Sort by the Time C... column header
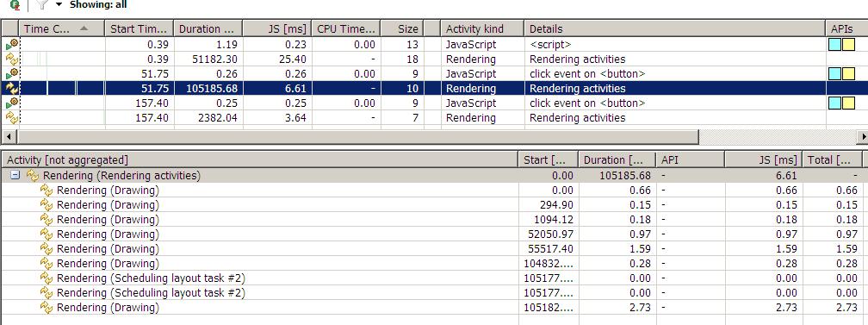868x325 pixels. [61, 28]
